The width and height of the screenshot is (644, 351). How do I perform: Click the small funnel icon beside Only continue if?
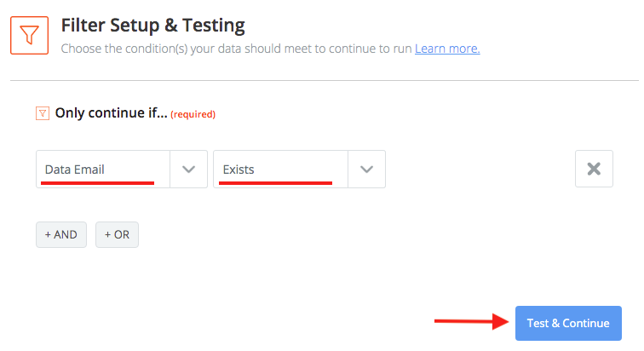coord(43,112)
